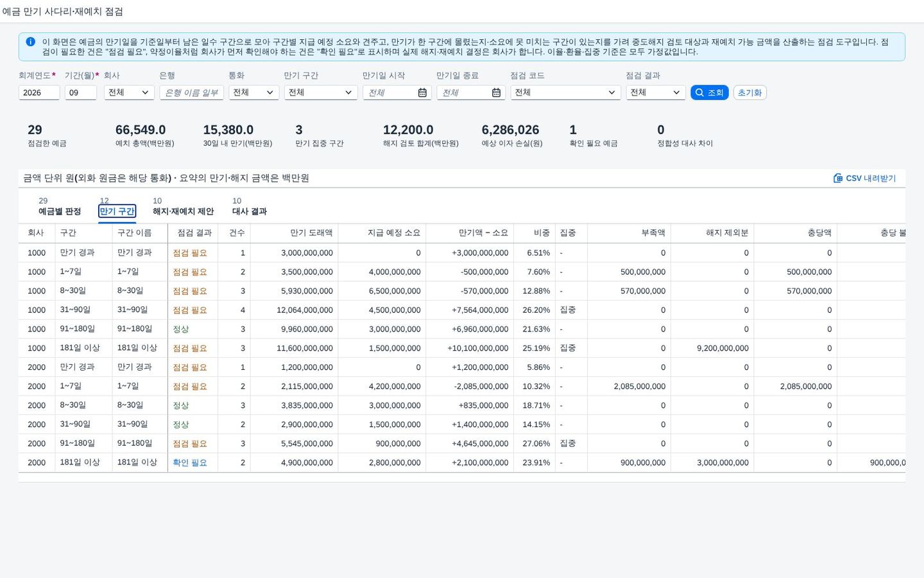The width and height of the screenshot is (924, 578).
Task: Click the 확인 필요 status in the last row
Action: tap(190, 462)
